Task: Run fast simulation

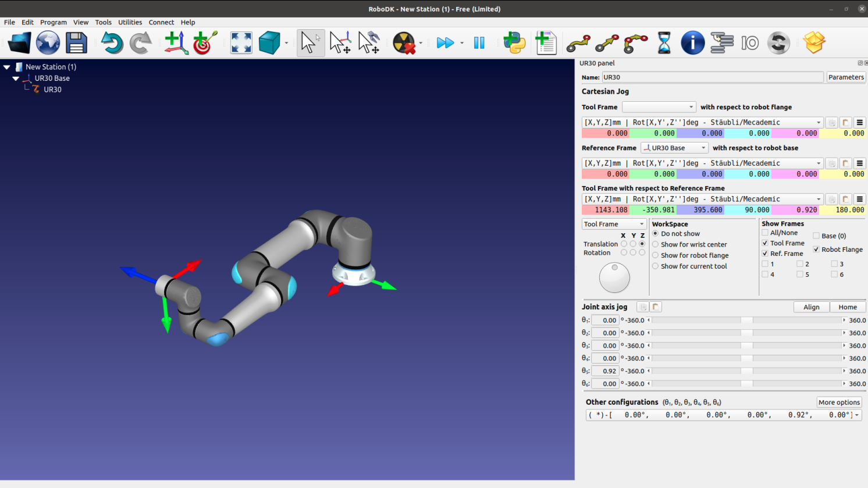Action: [445, 43]
